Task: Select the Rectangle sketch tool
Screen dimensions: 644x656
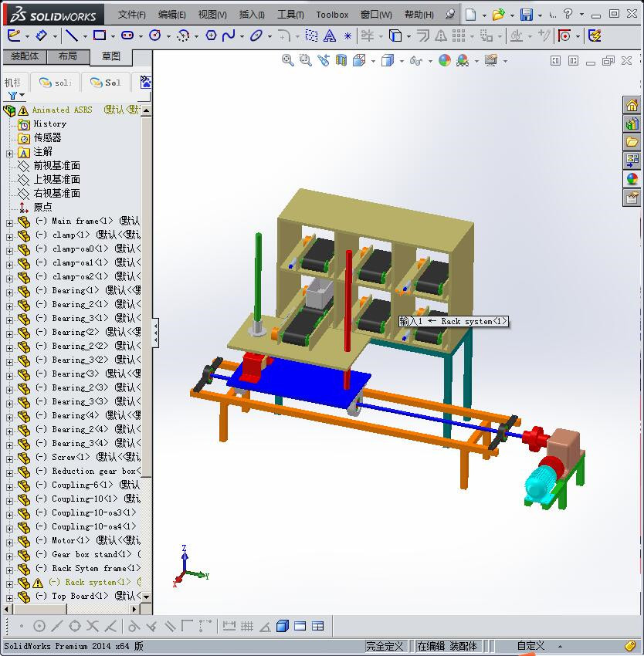Action: pos(100,36)
